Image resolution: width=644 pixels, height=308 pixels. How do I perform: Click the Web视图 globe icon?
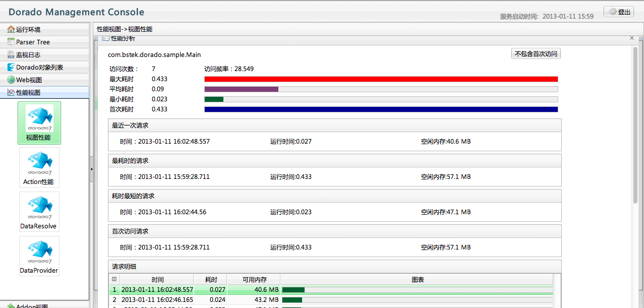(x=11, y=80)
